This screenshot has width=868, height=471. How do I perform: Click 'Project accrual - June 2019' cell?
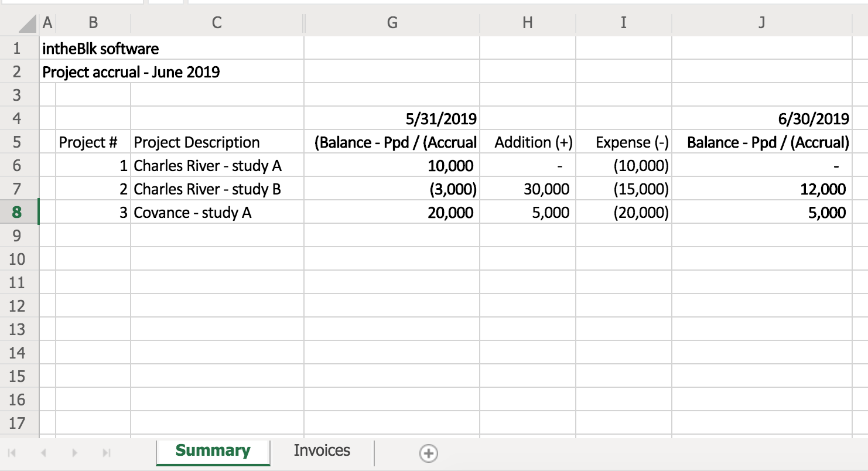[131, 71]
